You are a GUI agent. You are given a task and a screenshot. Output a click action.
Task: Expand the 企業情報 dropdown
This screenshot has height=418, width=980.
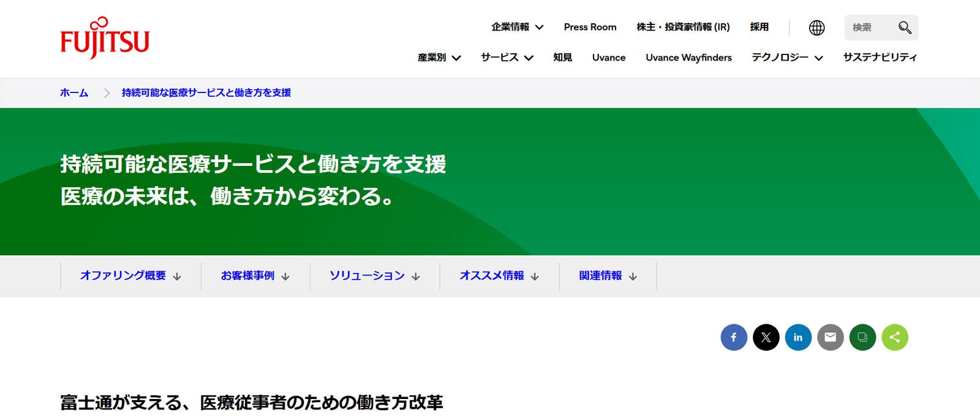point(518,27)
